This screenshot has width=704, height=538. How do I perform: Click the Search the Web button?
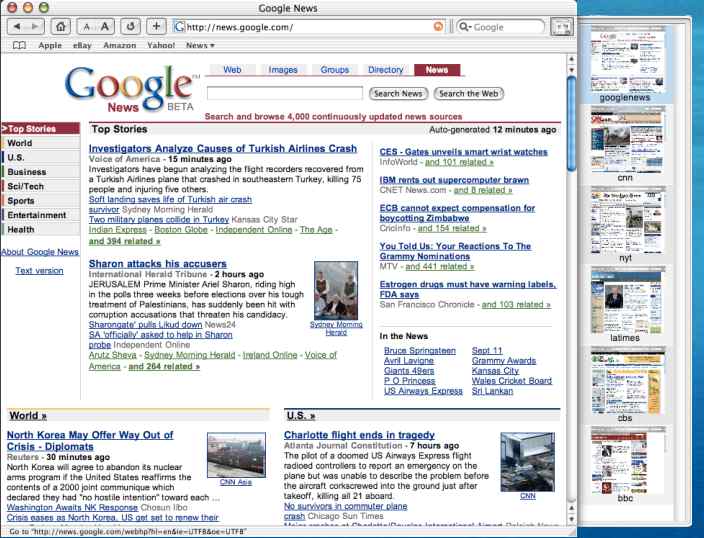pyautogui.click(x=469, y=93)
